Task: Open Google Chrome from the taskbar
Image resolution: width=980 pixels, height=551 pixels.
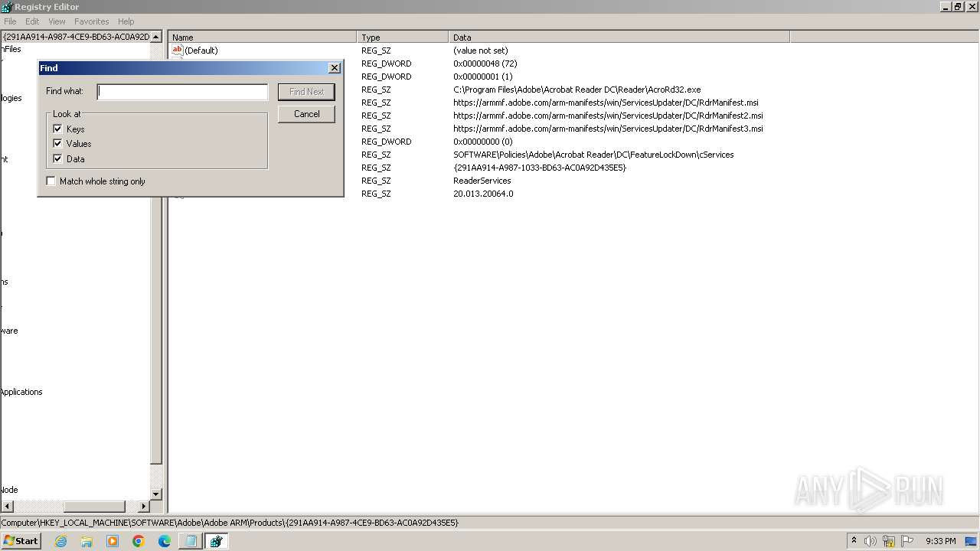Action: [x=139, y=541]
